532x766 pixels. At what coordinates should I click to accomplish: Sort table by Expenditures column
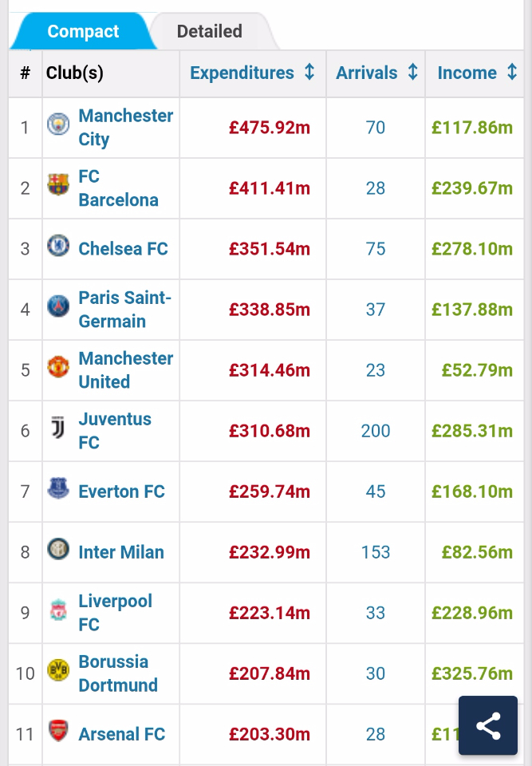[x=252, y=73]
